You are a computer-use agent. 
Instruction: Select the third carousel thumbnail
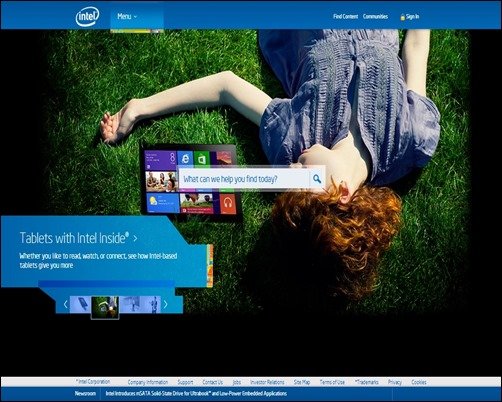pos(130,304)
